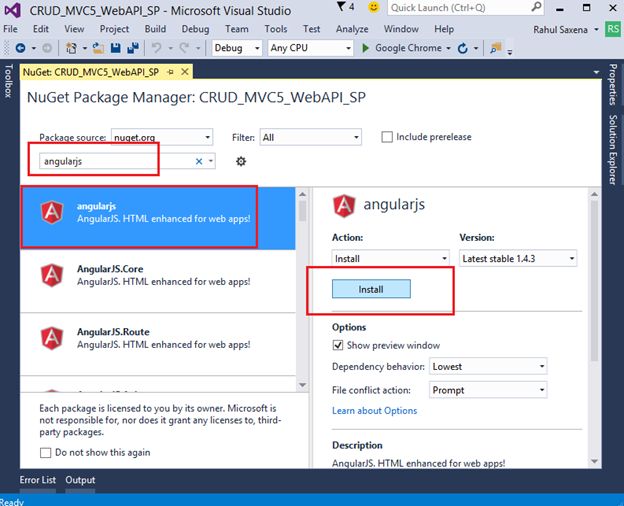Screen dimensions: 624x506
Task: Open the notifications flag icon
Action: pyautogui.click(x=341, y=6)
